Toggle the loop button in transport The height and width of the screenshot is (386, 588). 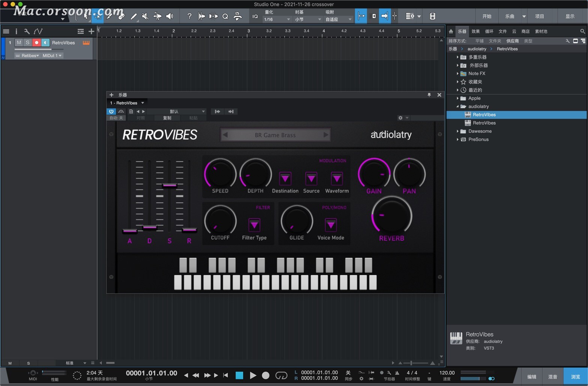(281, 375)
